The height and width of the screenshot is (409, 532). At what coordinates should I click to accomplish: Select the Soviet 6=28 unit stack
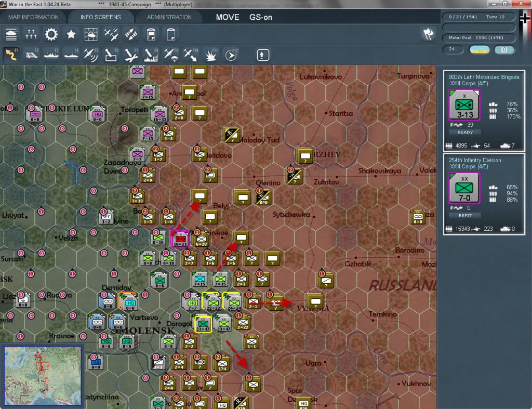[202, 239]
